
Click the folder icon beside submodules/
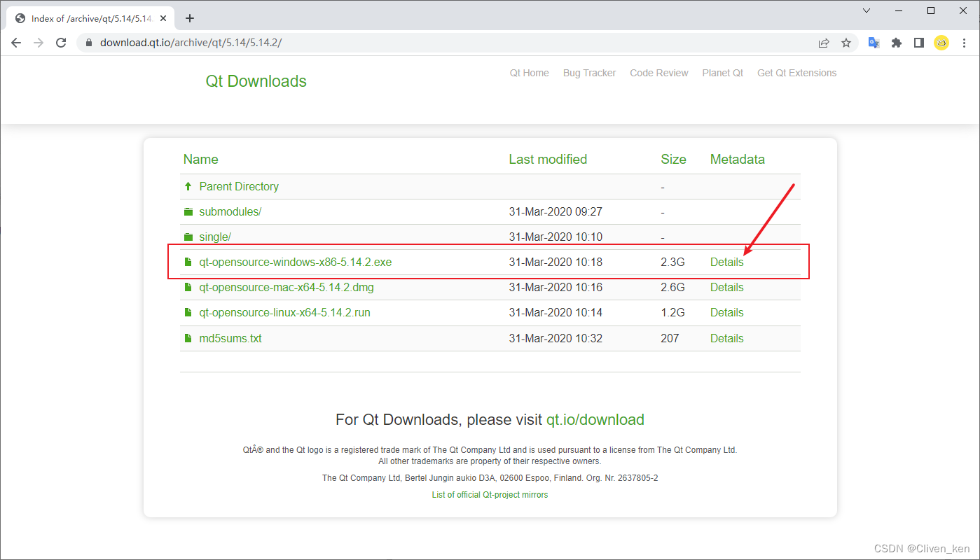point(188,211)
